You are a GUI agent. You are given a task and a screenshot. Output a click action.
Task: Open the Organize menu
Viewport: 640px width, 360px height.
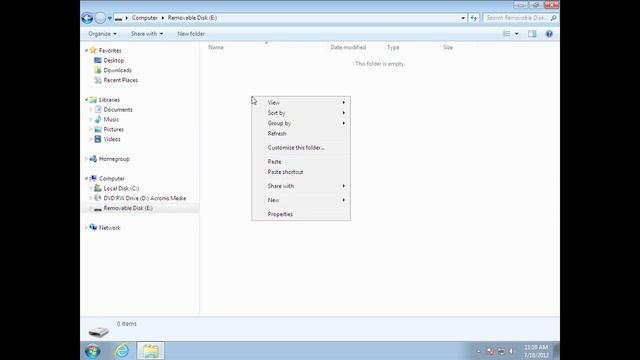[x=102, y=34]
